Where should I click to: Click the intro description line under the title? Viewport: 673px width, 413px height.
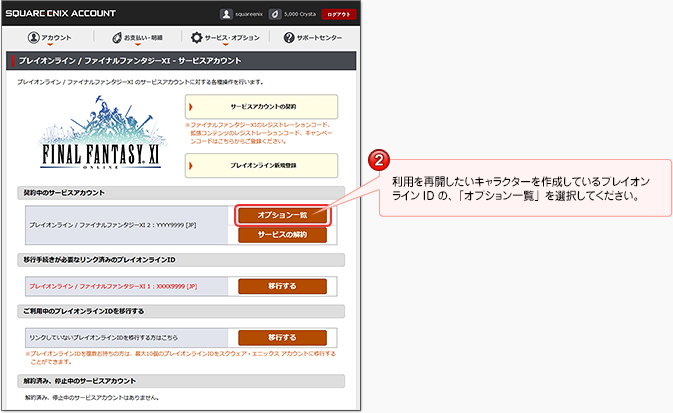(140, 82)
